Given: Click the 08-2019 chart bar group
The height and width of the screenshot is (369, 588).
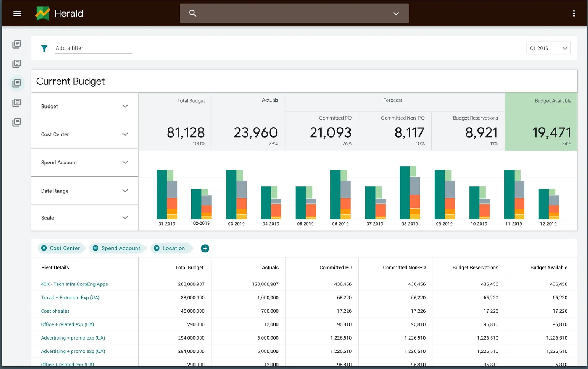Looking at the screenshot, I should 410,192.
